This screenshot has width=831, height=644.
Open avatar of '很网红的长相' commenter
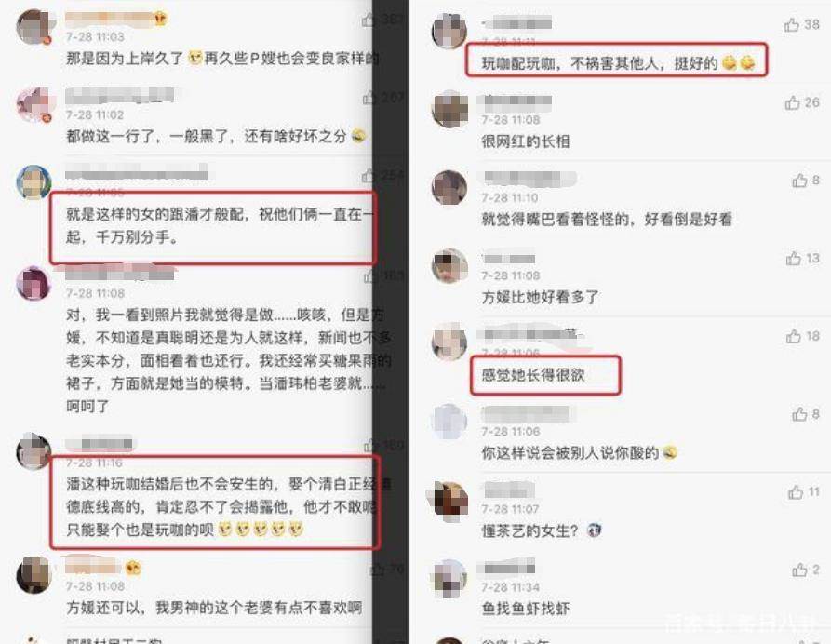point(449,109)
